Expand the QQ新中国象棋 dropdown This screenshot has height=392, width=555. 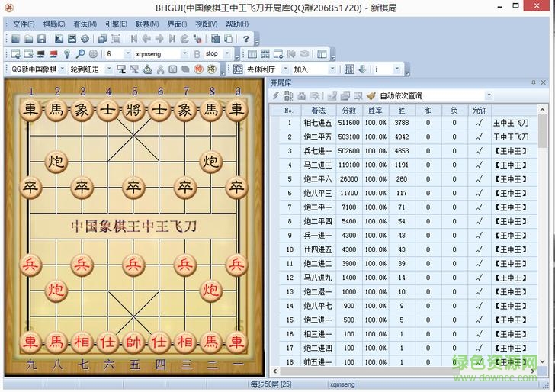pos(63,69)
